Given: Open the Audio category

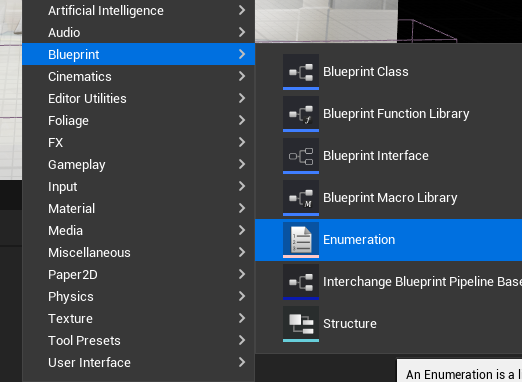Looking at the screenshot, I should [x=138, y=32].
